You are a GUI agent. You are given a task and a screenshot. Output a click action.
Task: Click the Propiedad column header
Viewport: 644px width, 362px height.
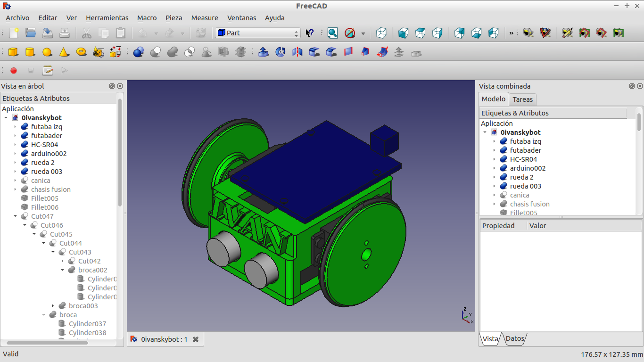point(503,226)
